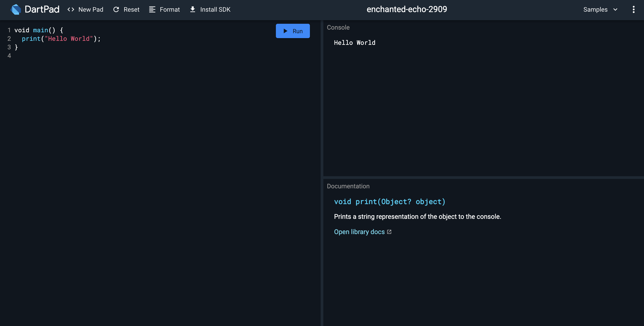Click the Install SDK download icon

coord(193,9)
